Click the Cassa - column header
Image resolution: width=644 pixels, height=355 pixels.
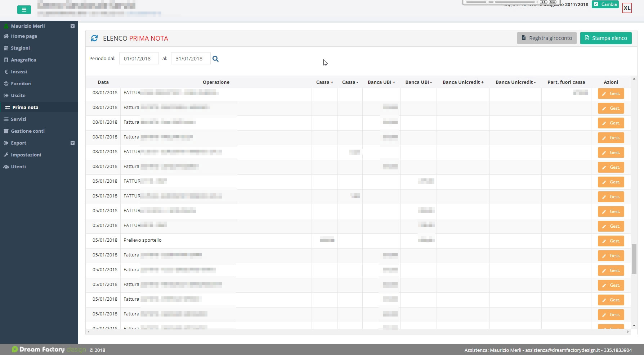[350, 82]
